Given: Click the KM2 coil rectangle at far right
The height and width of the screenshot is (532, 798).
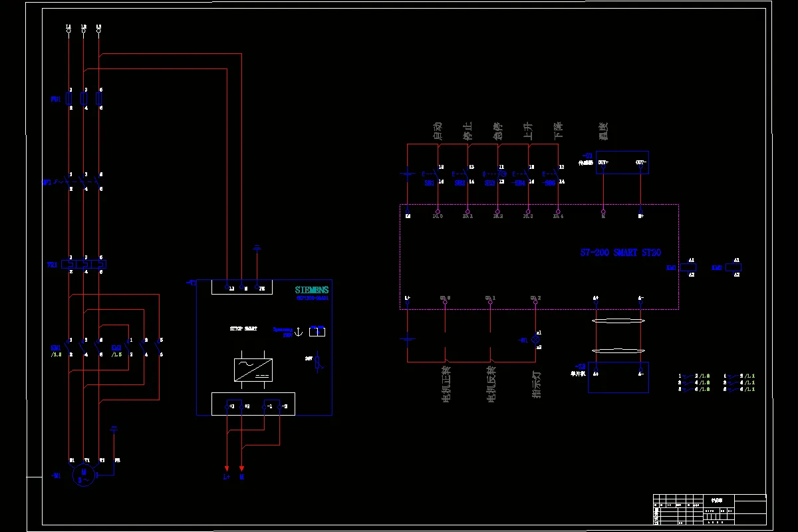Looking at the screenshot, I should [x=732, y=267].
